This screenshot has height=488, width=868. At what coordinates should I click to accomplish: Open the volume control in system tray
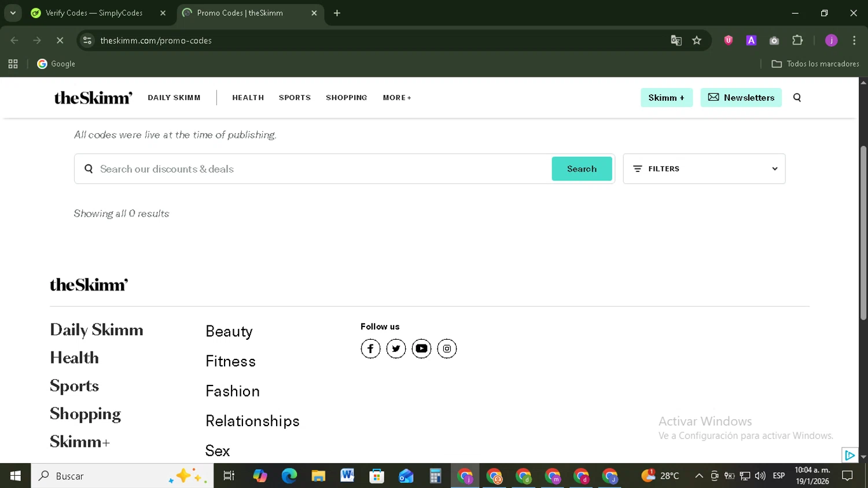point(760,476)
